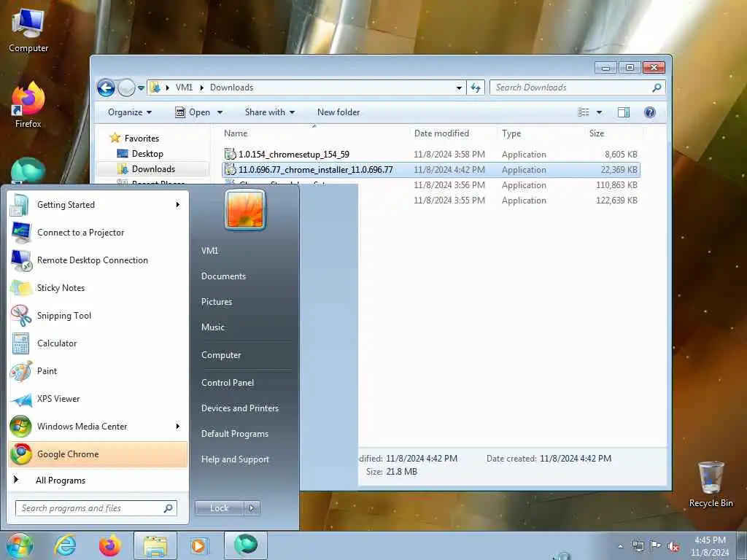Viewport: 747px width, 560px height.
Task: Click the Explorer Help icon
Action: click(649, 112)
